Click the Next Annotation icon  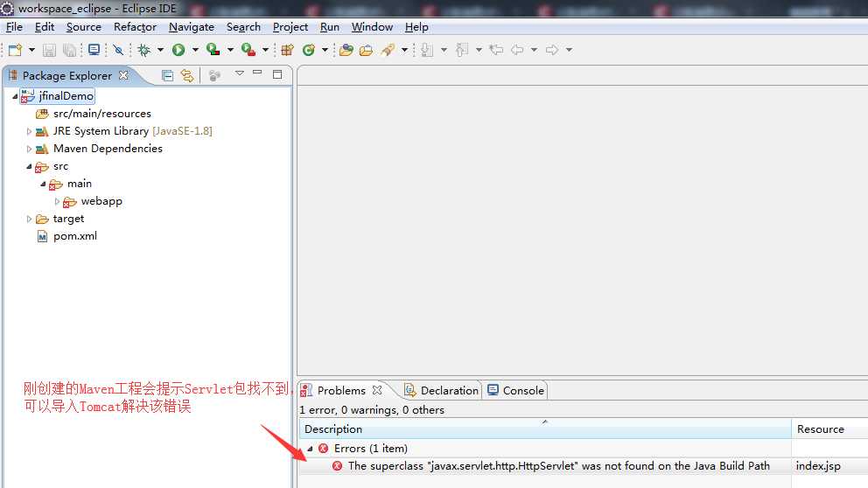[x=427, y=50]
